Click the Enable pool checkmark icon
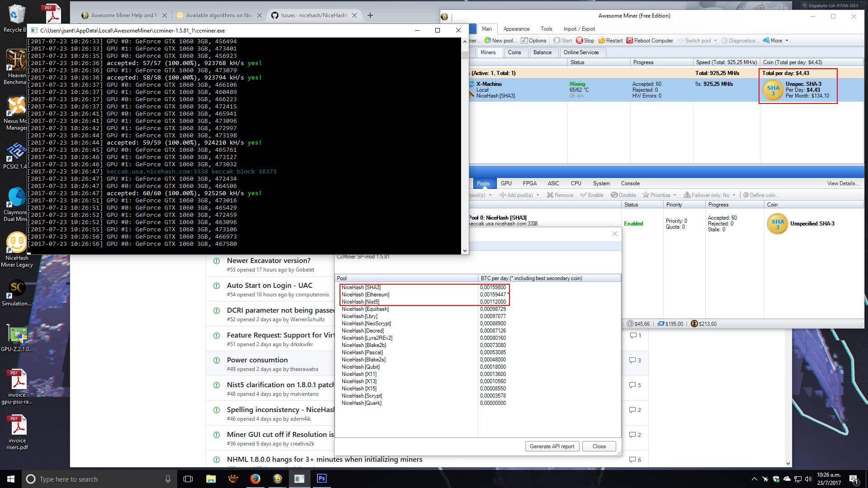This screenshot has height=488, width=868. click(x=584, y=195)
